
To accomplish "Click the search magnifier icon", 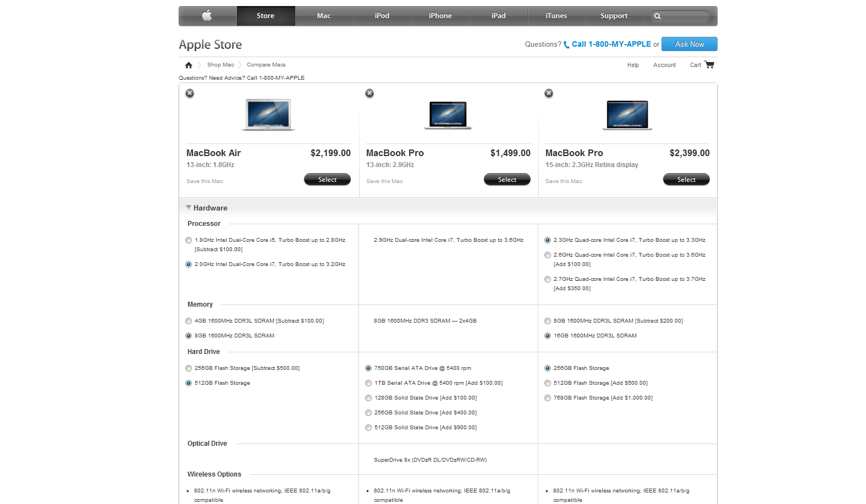I will 658,16.
